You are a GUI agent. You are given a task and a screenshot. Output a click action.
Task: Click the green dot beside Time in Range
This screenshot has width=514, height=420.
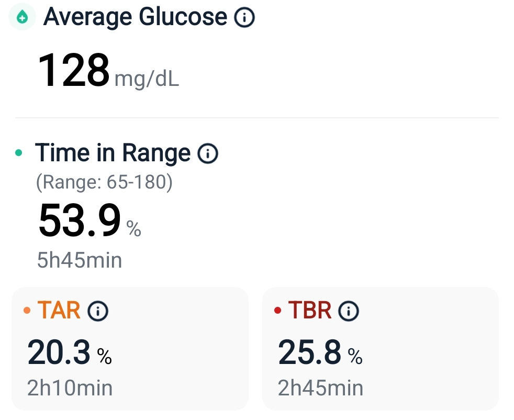pos(19,153)
